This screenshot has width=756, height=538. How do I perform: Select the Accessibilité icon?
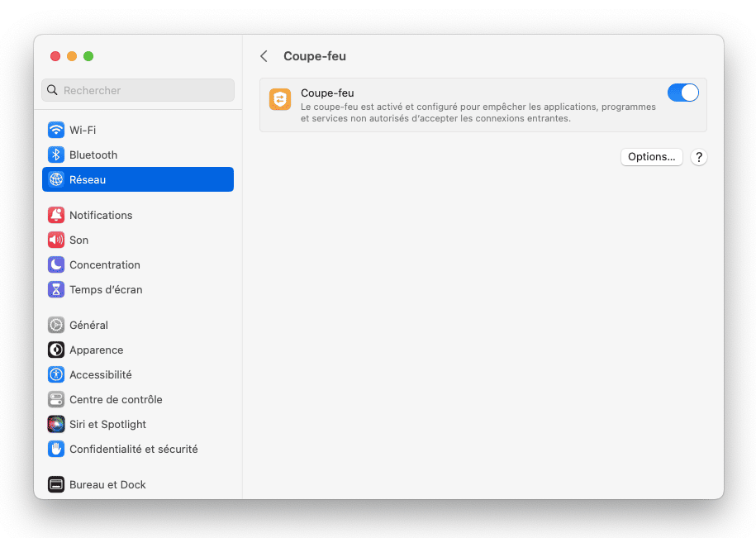pos(56,374)
